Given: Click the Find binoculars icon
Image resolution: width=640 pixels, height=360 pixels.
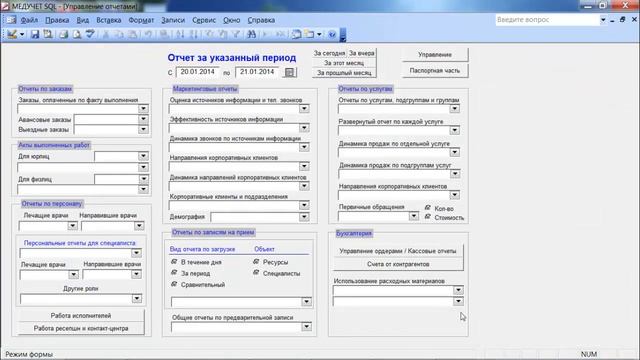Looking at the screenshot, I should coord(251,35).
